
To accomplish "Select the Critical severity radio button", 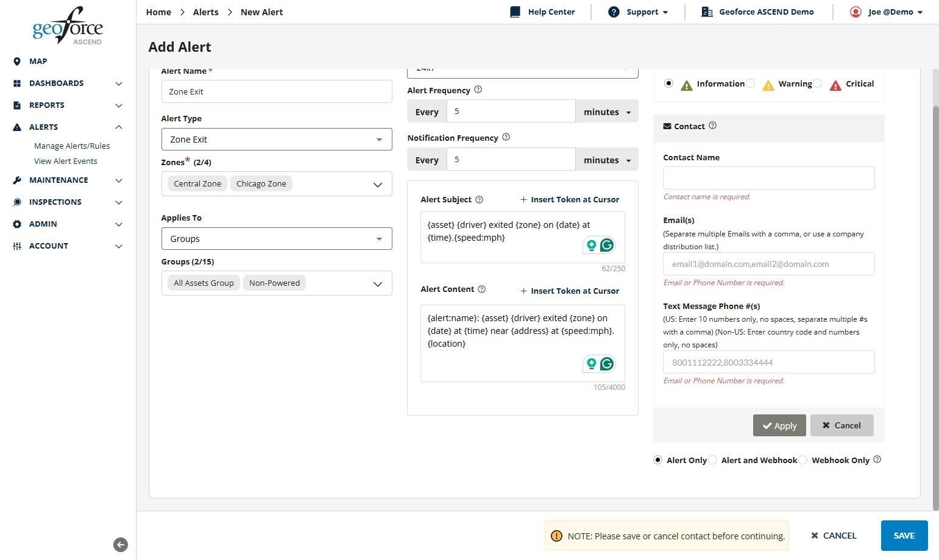I will point(818,83).
